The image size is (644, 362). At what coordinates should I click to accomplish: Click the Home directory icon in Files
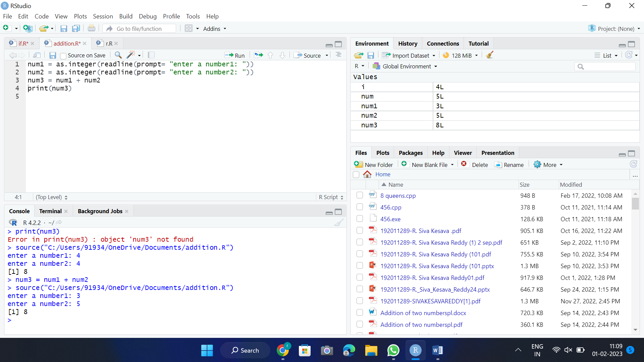tap(367, 174)
